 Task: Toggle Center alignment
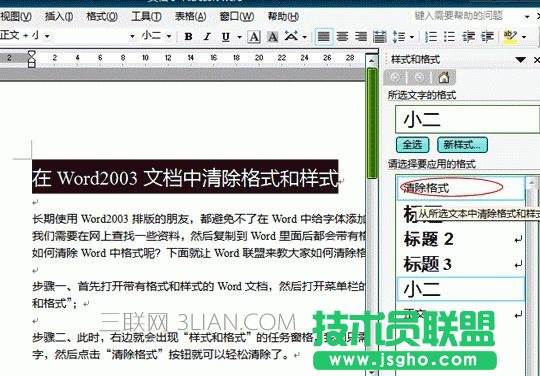[x=342, y=36]
